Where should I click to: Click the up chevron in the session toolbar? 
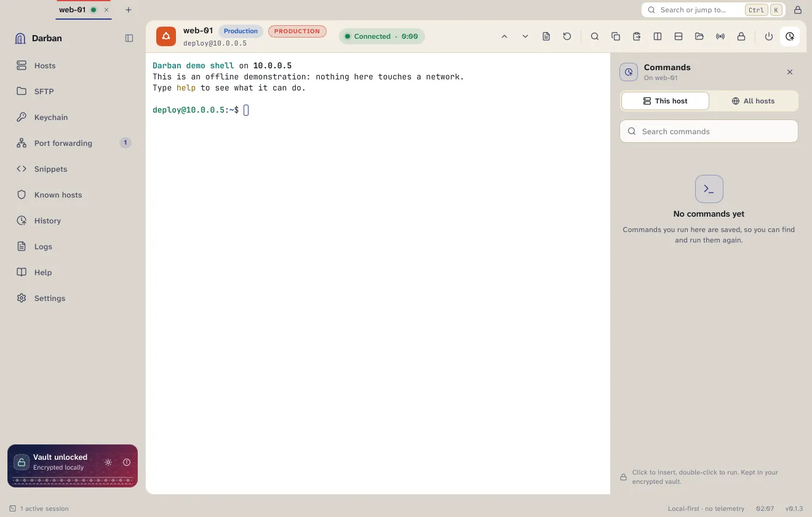(x=504, y=36)
